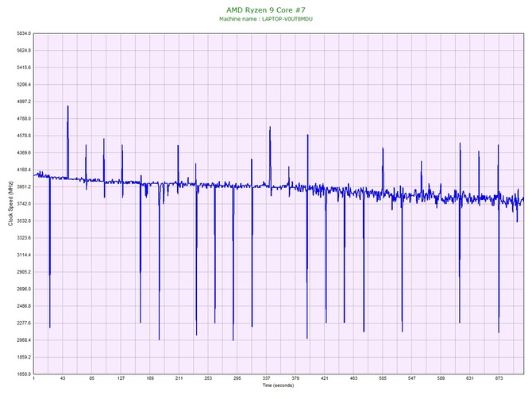Image resolution: width=532 pixels, height=399 pixels.
Task: Click the 295 seconds x-axis label
Action: tap(237, 378)
